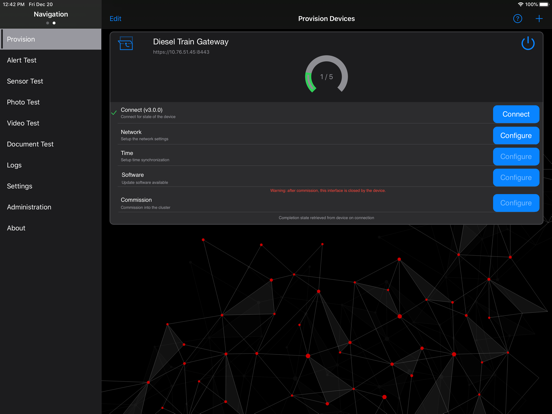This screenshot has width=552, height=414.
Task: Add a new device with plus icon
Action: point(539,19)
